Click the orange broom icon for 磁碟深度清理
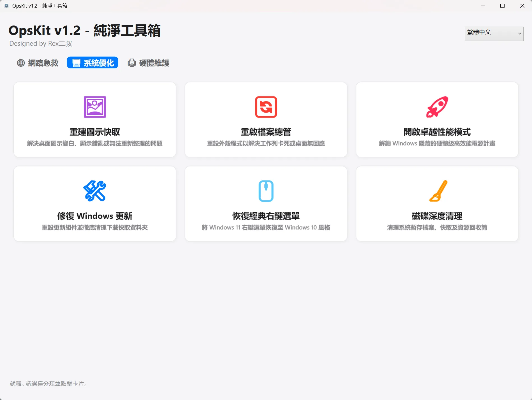 (x=438, y=191)
